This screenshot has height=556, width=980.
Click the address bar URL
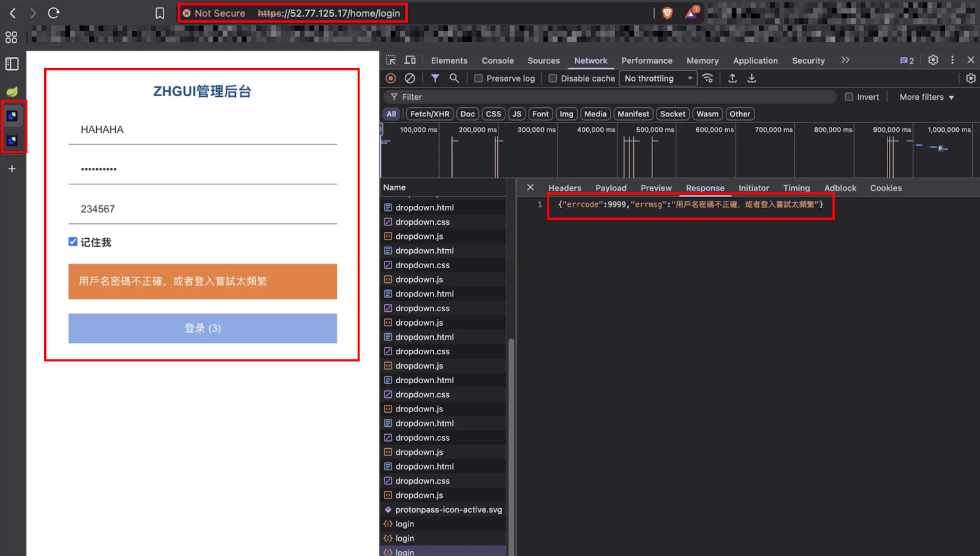pyautogui.click(x=329, y=13)
